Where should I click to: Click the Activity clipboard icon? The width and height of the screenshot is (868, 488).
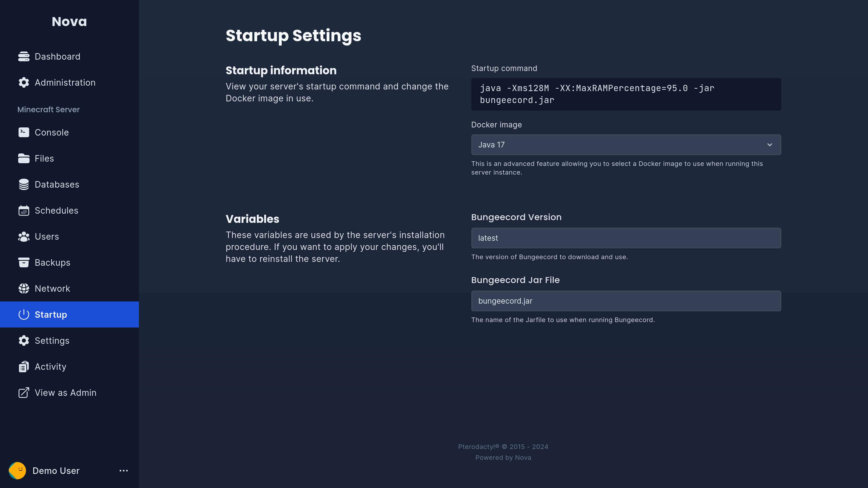(24, 367)
